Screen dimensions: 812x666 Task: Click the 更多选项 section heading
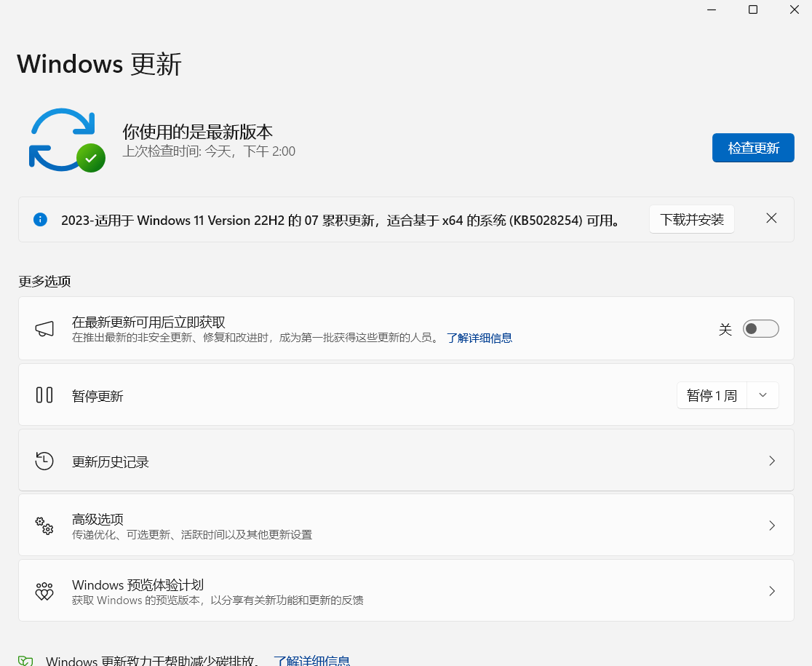(44, 281)
